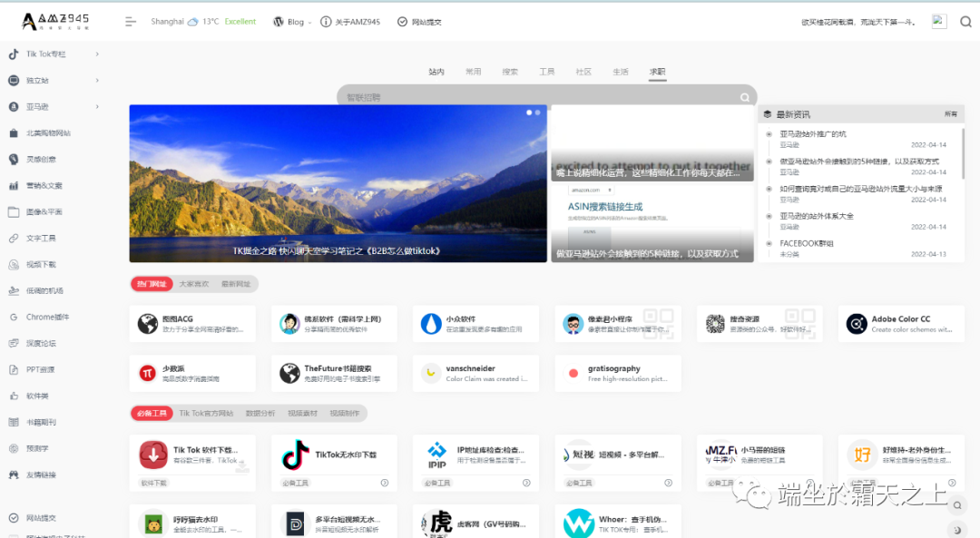Switch to the 工具 tab
980x538 pixels.
pos(546,69)
